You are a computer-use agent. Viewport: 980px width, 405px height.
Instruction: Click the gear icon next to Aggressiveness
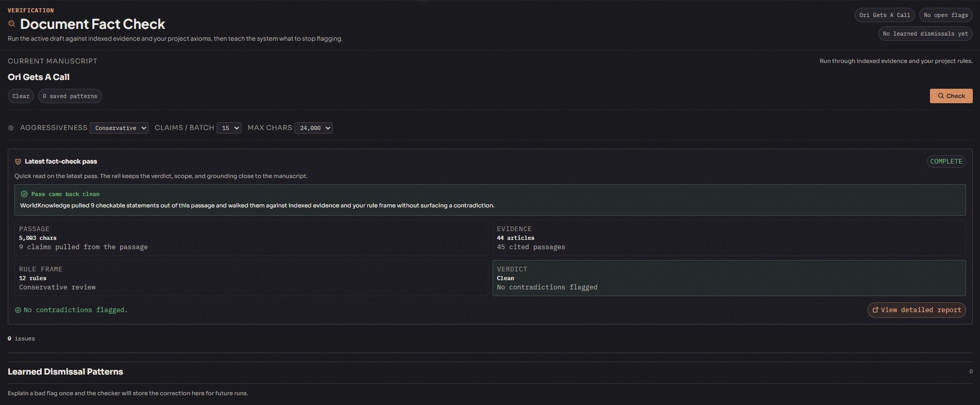tap(11, 128)
